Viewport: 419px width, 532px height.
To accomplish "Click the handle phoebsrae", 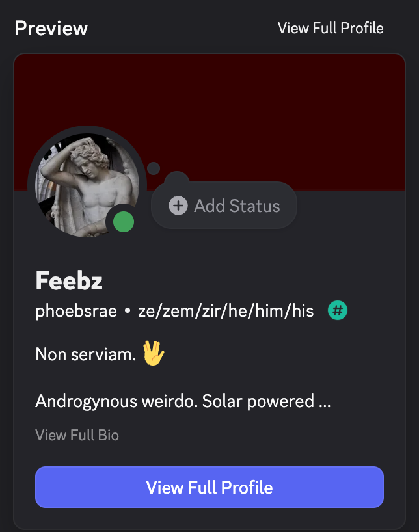I will click(76, 311).
